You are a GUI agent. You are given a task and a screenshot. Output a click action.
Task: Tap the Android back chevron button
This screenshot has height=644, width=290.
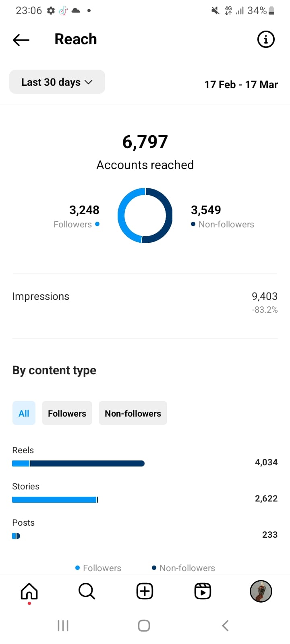point(226,625)
